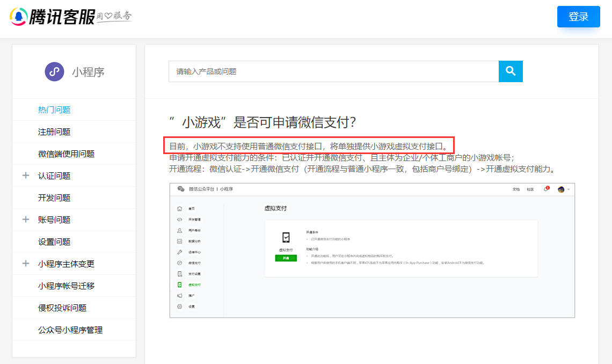
Task: Click the blue magnifier search button
Action: [511, 71]
